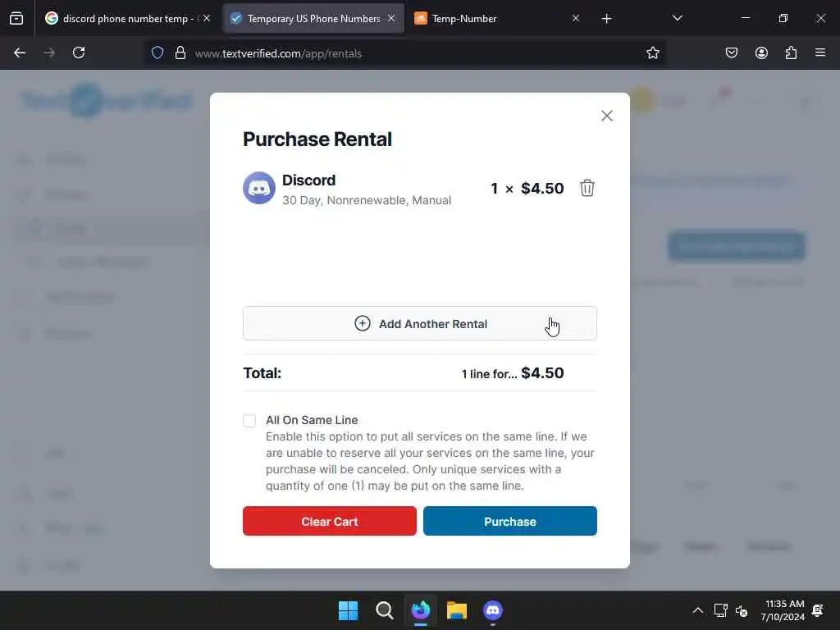Open the Windows Start menu
This screenshot has width=840, height=630.
pos(348,610)
